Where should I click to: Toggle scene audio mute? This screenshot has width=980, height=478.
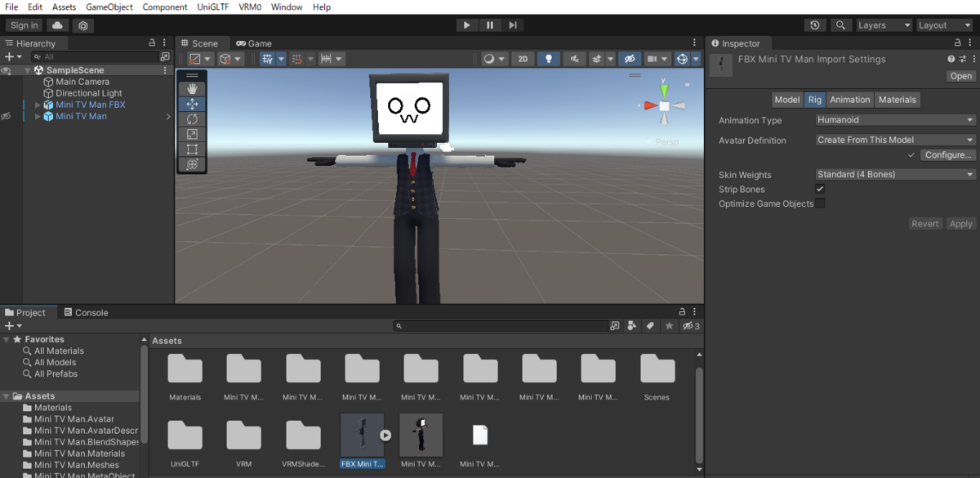point(574,59)
